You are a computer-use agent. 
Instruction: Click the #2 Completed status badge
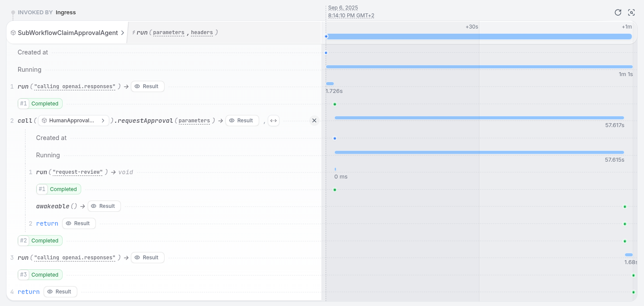coord(40,241)
